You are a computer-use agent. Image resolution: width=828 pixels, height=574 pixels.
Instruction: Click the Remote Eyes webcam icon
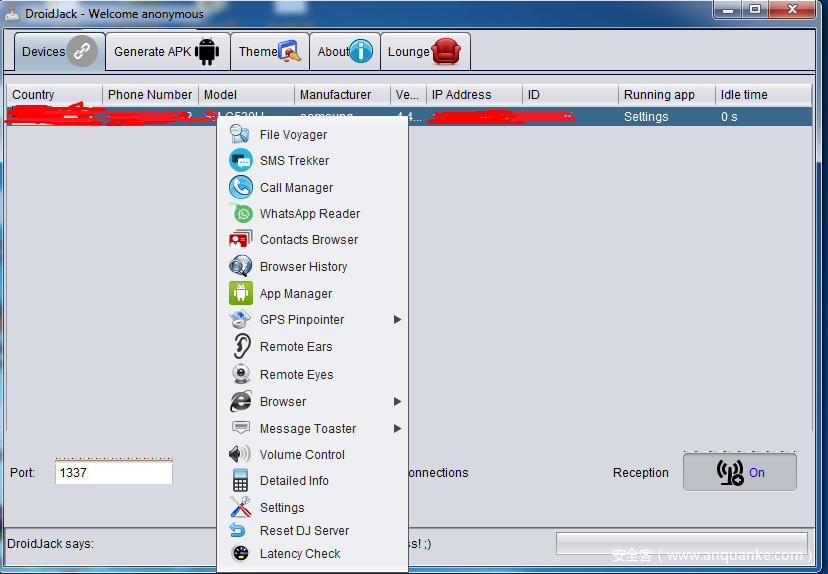click(241, 374)
